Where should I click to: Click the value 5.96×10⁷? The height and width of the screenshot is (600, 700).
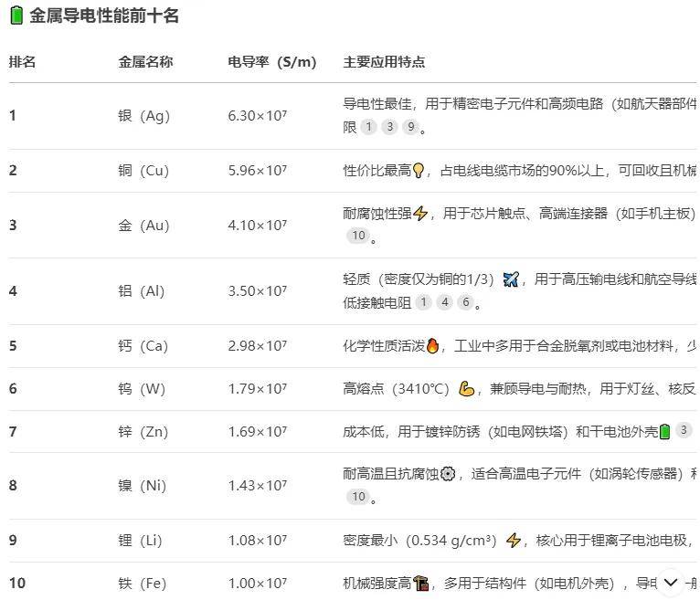(x=258, y=171)
